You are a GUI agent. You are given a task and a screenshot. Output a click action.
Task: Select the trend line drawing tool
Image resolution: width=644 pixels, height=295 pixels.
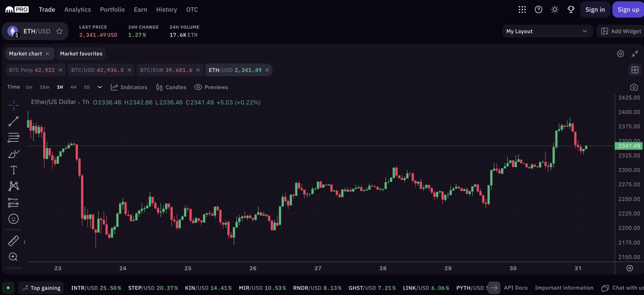(x=14, y=121)
